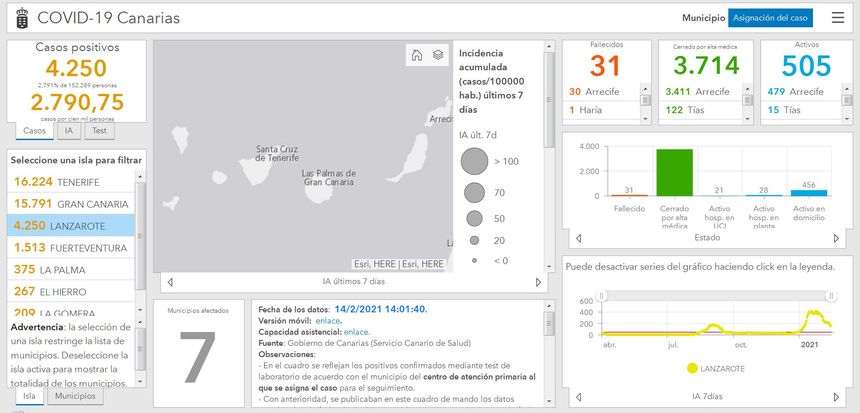860x413 pixels.
Task: Click the left handle of the time range slider
Action: click(x=602, y=295)
